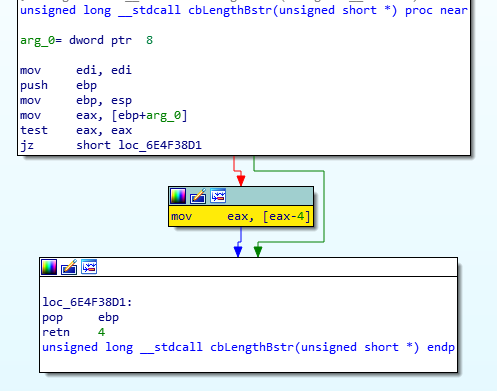
Task: Click the red false-branch arrow head
Action: [x=241, y=180]
